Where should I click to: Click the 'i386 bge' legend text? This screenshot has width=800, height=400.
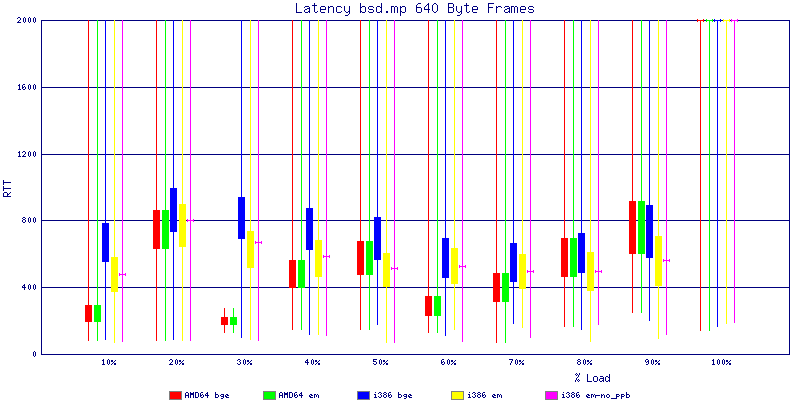pos(392,395)
